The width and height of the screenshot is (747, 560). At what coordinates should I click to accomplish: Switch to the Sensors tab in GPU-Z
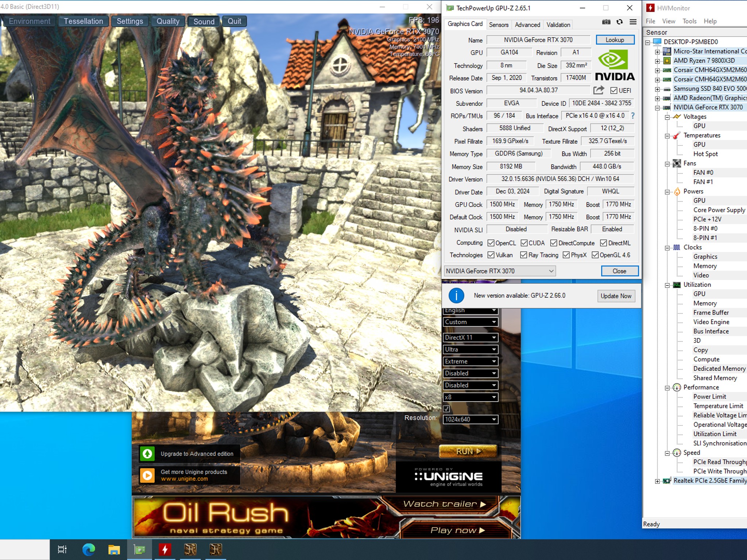499,25
